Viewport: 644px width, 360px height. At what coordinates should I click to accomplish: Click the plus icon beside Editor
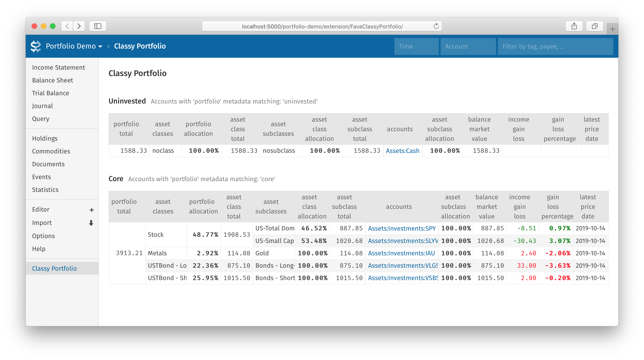pos(92,210)
